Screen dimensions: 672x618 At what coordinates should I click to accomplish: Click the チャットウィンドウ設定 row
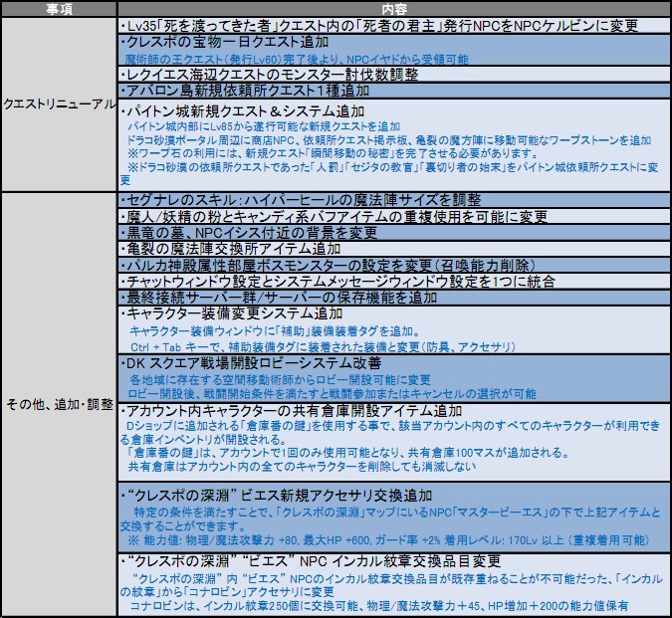[394, 282]
